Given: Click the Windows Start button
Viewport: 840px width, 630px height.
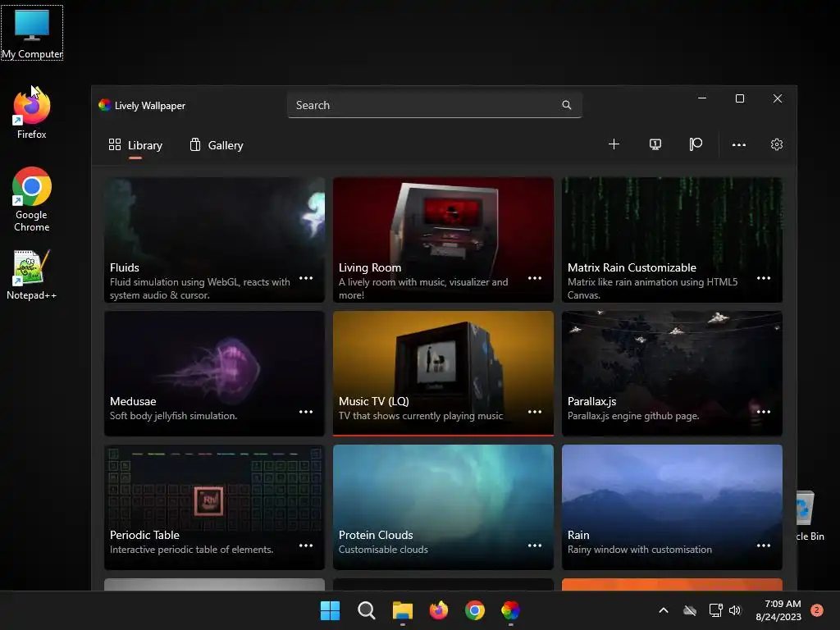Looking at the screenshot, I should click(330, 610).
